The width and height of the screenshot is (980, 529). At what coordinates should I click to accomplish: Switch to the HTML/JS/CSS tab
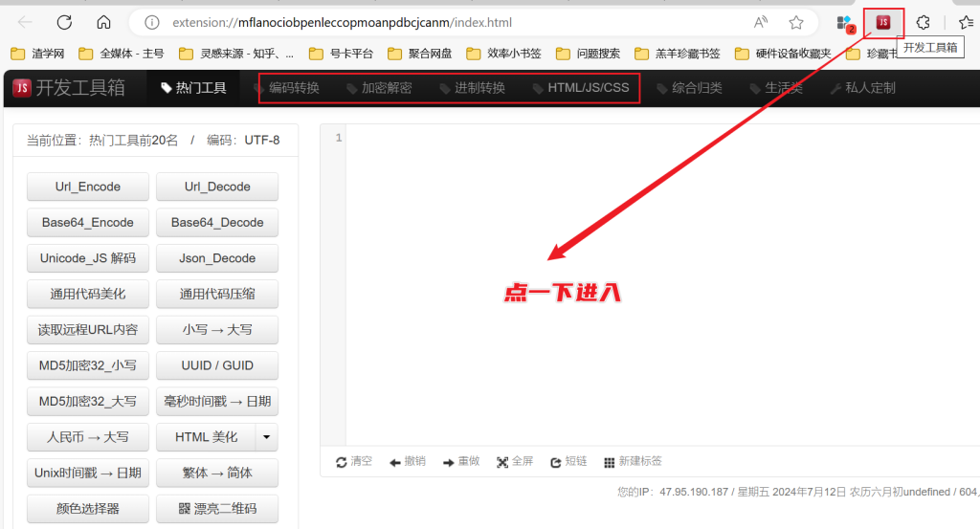(581, 88)
